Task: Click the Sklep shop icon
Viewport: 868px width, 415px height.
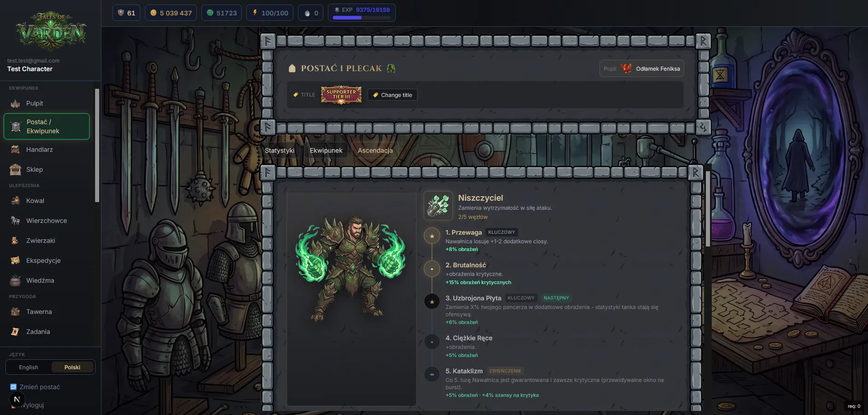Action: (15, 169)
